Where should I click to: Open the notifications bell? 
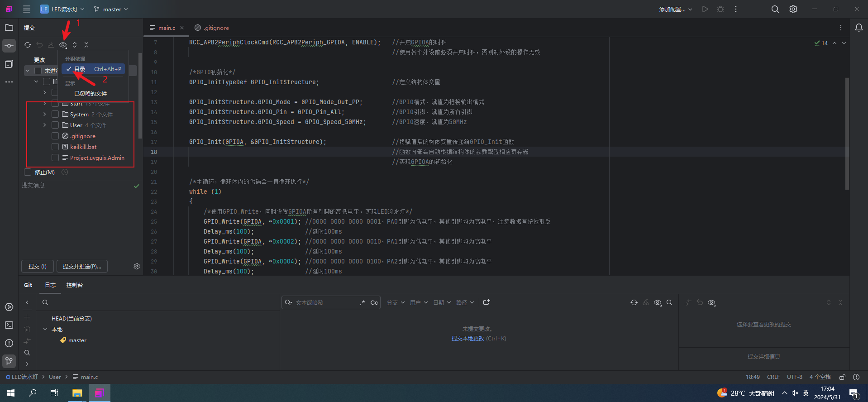[x=858, y=28]
